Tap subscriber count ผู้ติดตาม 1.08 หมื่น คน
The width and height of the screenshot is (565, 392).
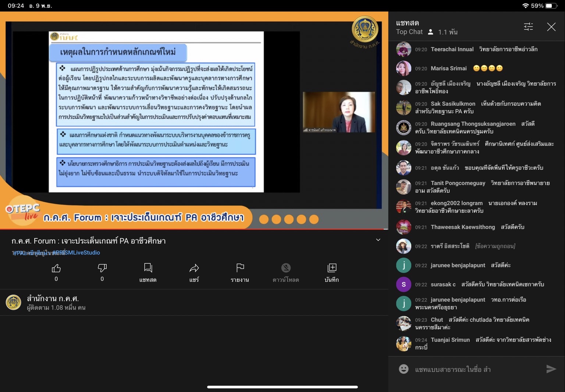[x=56, y=308]
